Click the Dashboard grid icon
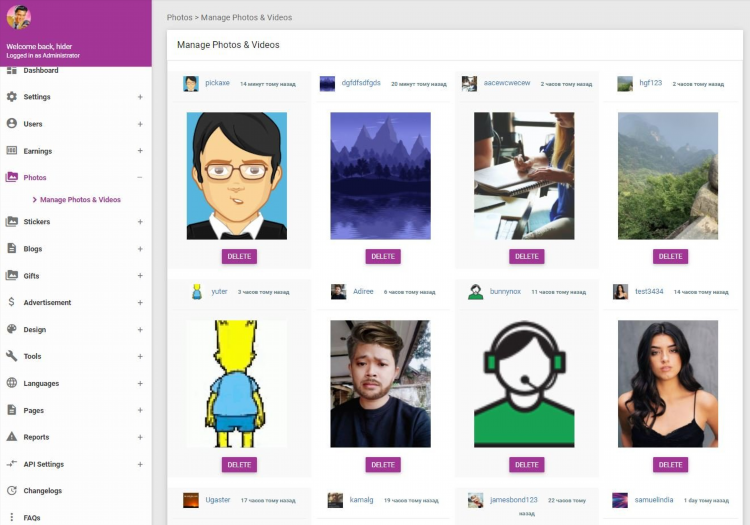The width and height of the screenshot is (750, 525). [11, 70]
